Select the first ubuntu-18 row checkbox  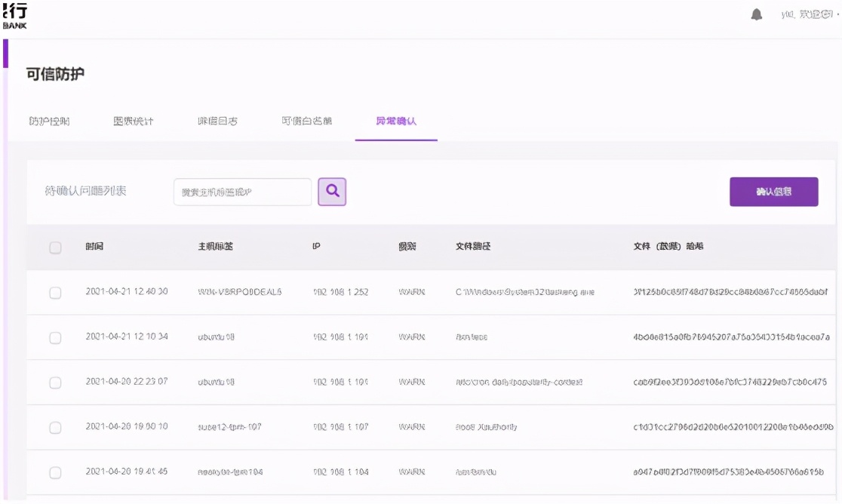tap(55, 337)
